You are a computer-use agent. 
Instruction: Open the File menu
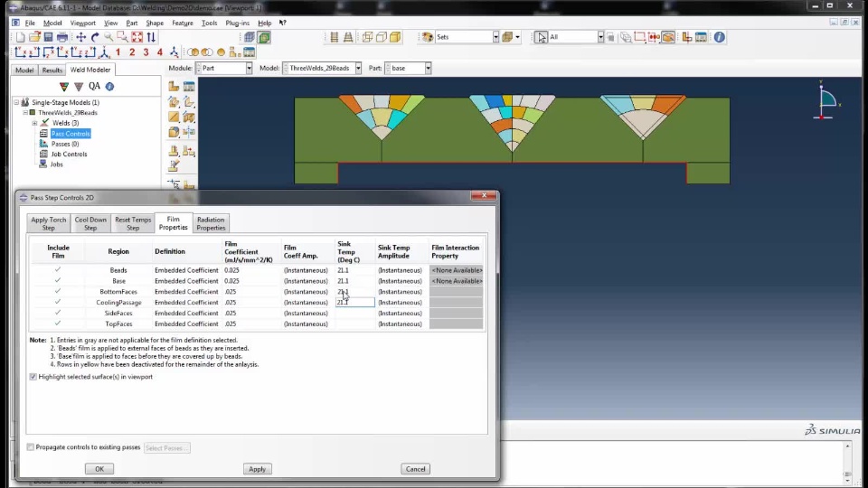pyautogui.click(x=30, y=23)
